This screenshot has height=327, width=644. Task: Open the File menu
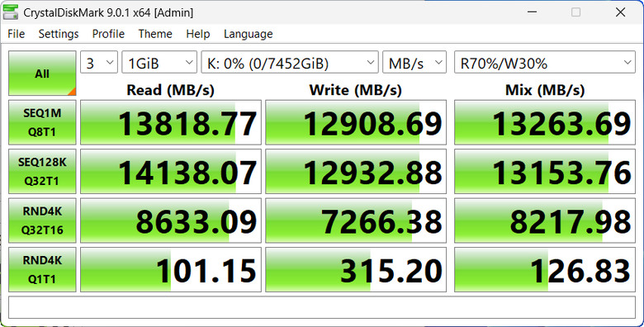pyautogui.click(x=16, y=34)
